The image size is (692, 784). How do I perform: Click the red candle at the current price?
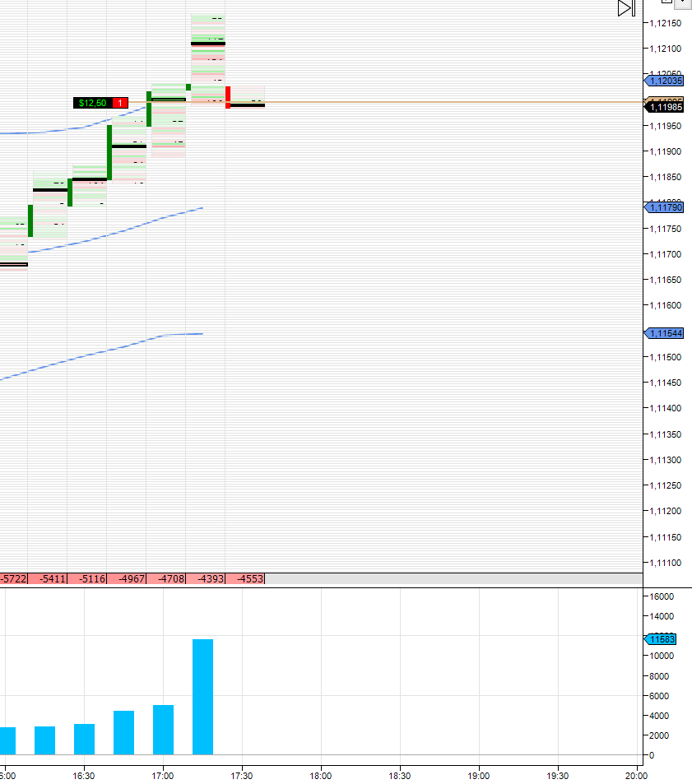(x=228, y=97)
